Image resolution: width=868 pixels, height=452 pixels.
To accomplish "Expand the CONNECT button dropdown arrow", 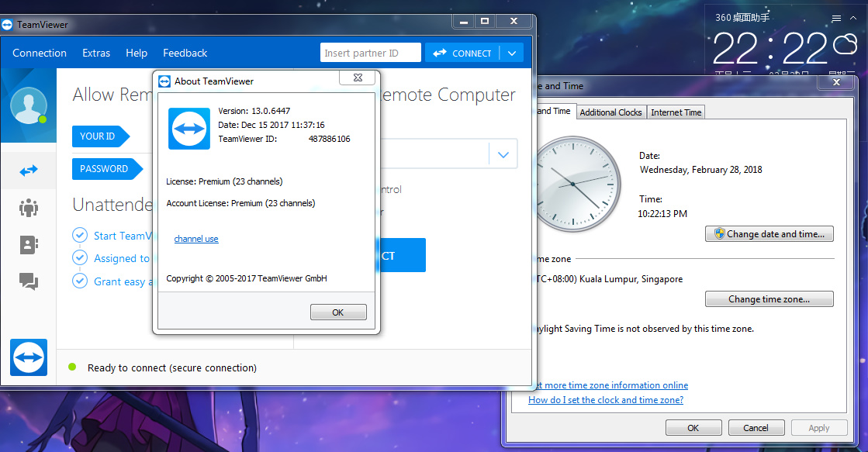I will click(x=511, y=53).
